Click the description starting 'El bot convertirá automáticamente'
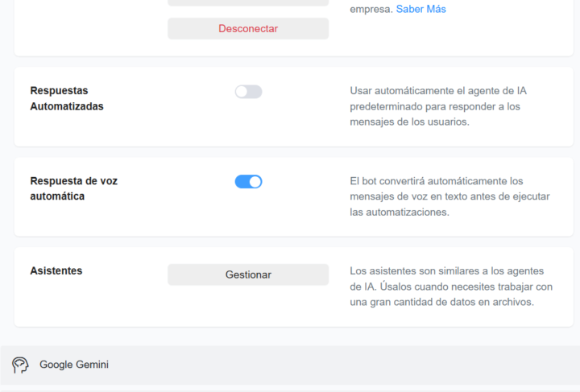580x392 pixels. [x=449, y=196]
